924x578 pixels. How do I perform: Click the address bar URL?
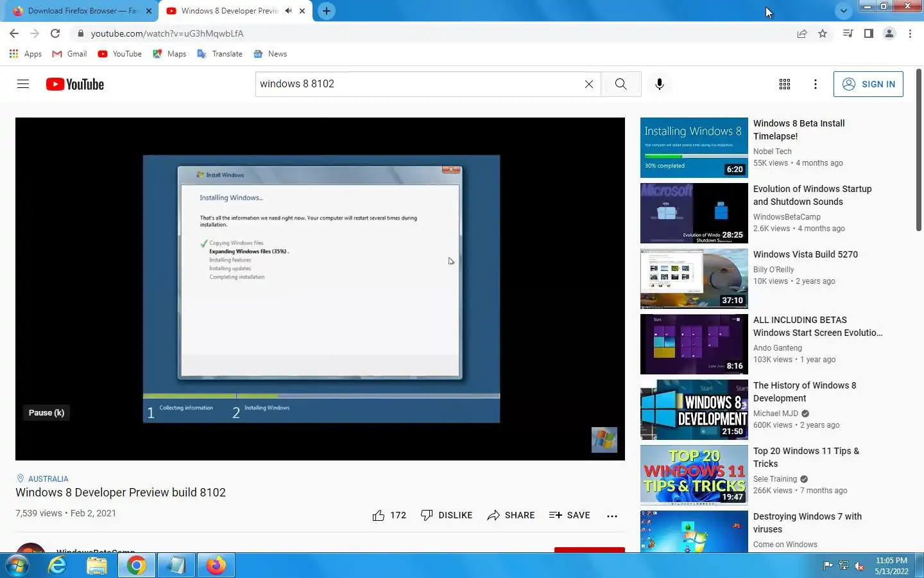point(167,33)
